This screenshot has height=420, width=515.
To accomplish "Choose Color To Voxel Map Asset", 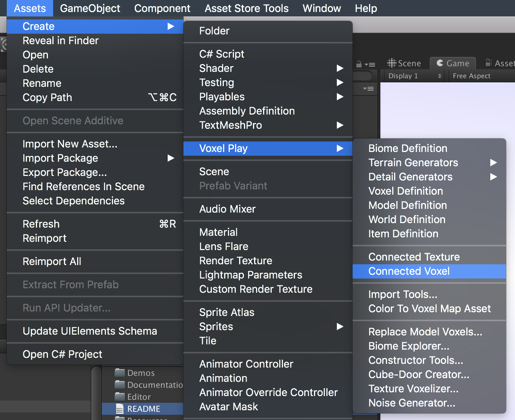I will (429, 308).
